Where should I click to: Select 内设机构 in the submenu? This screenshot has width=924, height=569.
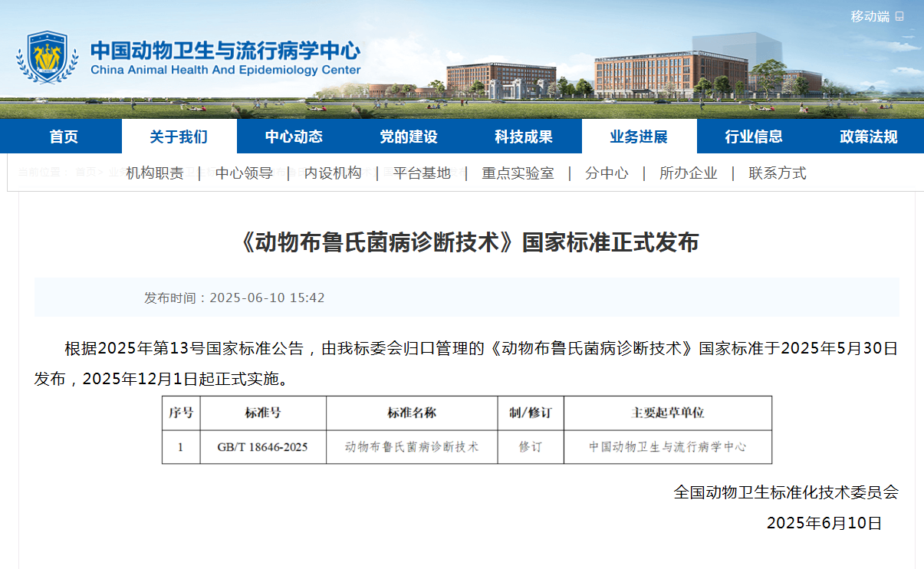[x=333, y=173]
